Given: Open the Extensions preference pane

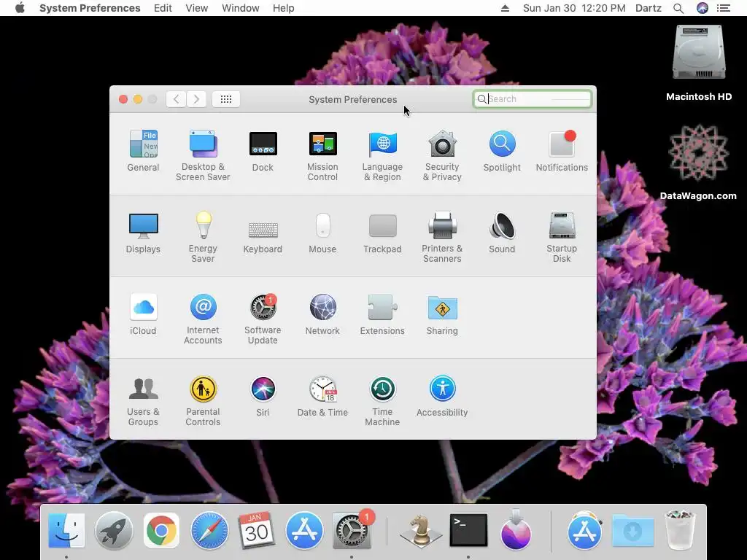Looking at the screenshot, I should pyautogui.click(x=382, y=314).
